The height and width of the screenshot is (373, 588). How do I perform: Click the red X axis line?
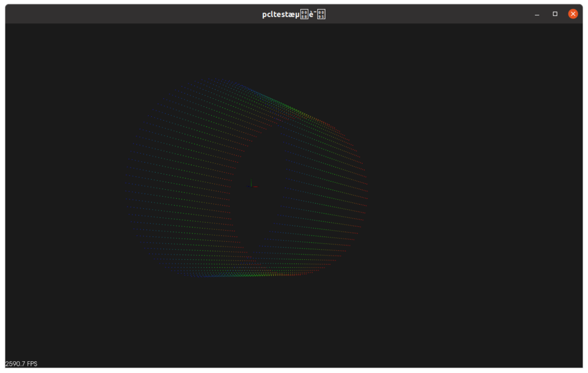(x=255, y=186)
